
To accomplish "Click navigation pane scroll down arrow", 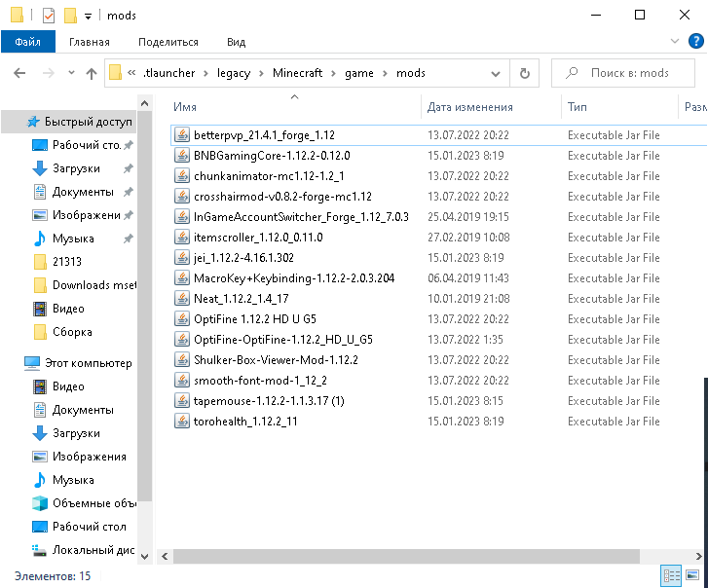I will tap(144, 557).
